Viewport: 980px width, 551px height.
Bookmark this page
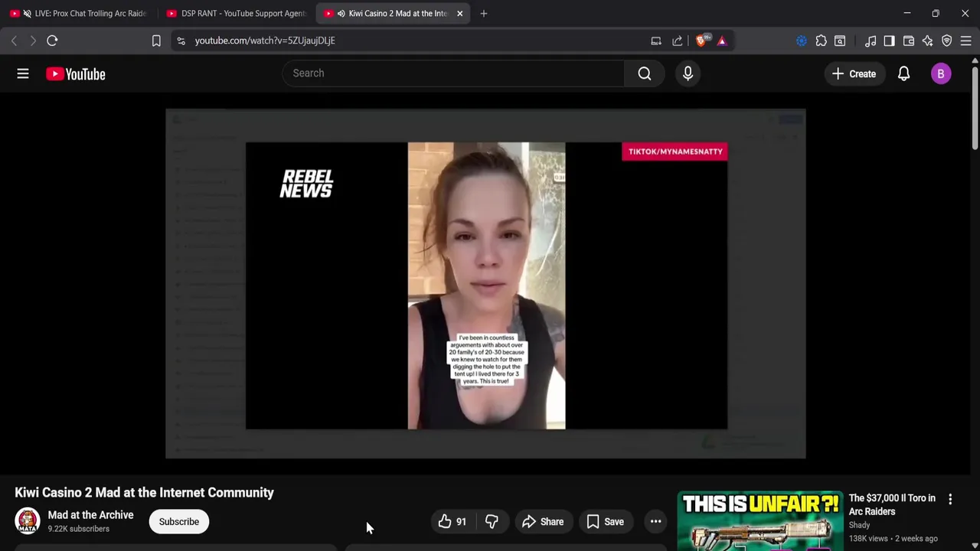click(156, 41)
